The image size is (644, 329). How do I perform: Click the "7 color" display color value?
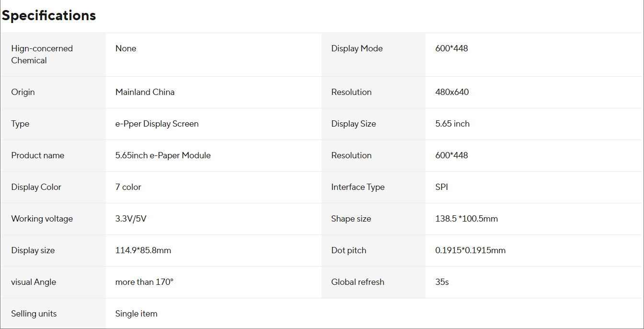point(128,187)
